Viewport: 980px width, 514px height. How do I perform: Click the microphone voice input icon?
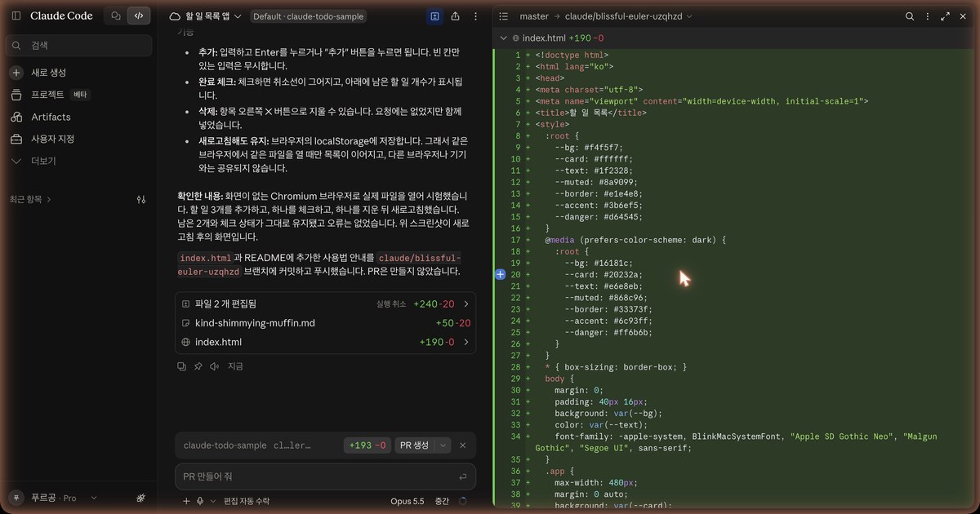[200, 501]
